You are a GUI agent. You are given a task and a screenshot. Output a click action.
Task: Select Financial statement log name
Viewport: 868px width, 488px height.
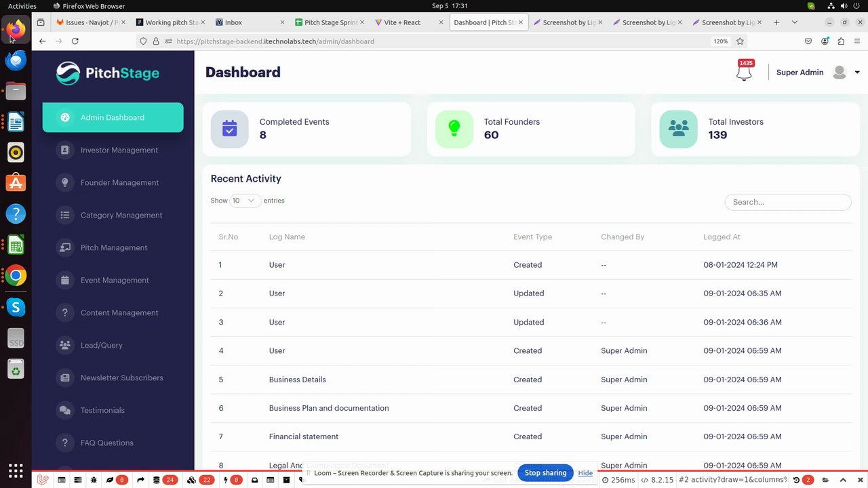coord(304,436)
